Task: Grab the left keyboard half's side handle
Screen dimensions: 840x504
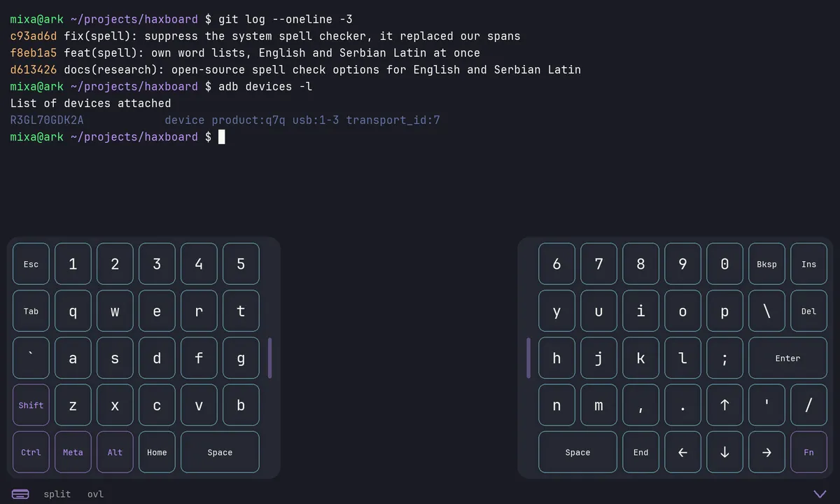Action: coord(270,358)
